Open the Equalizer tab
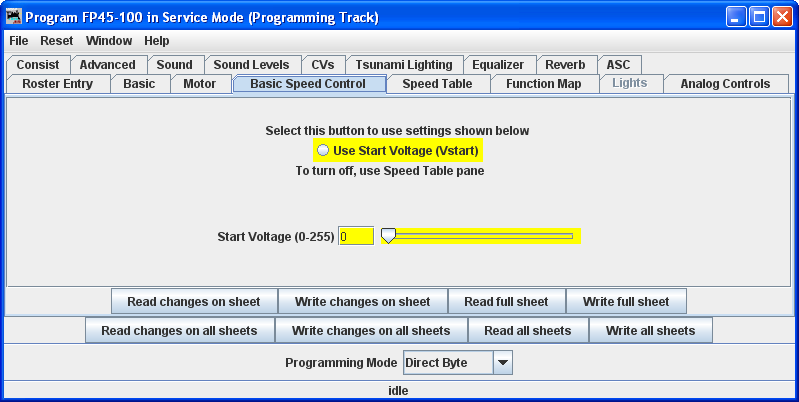 [498, 65]
